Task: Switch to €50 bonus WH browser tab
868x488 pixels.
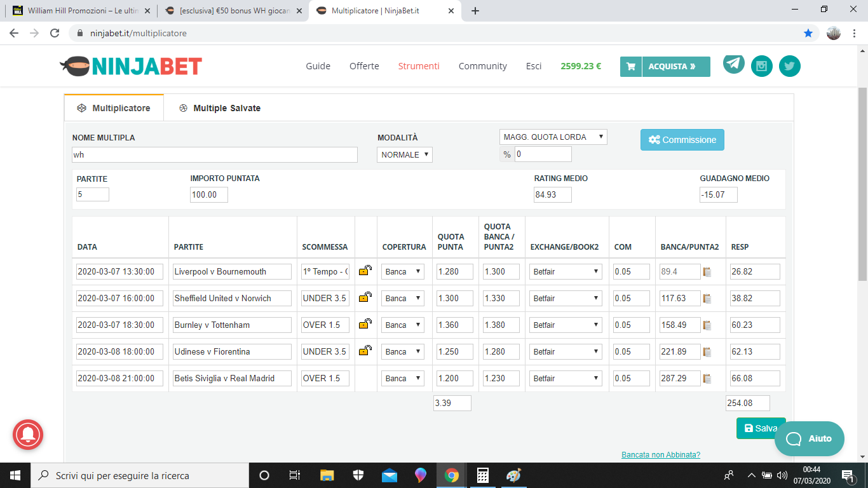Action: [233, 11]
